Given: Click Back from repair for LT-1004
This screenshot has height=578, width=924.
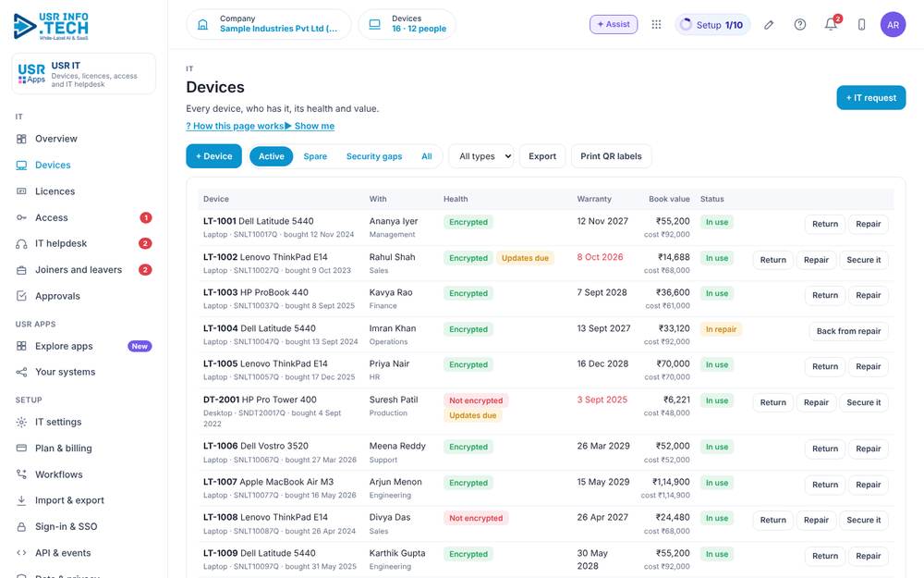Looking at the screenshot, I should (x=848, y=331).
